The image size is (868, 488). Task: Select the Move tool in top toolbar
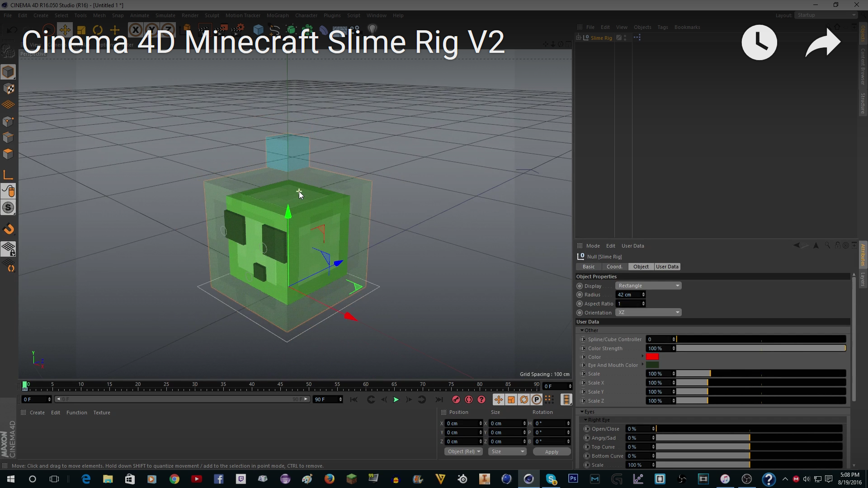click(65, 30)
